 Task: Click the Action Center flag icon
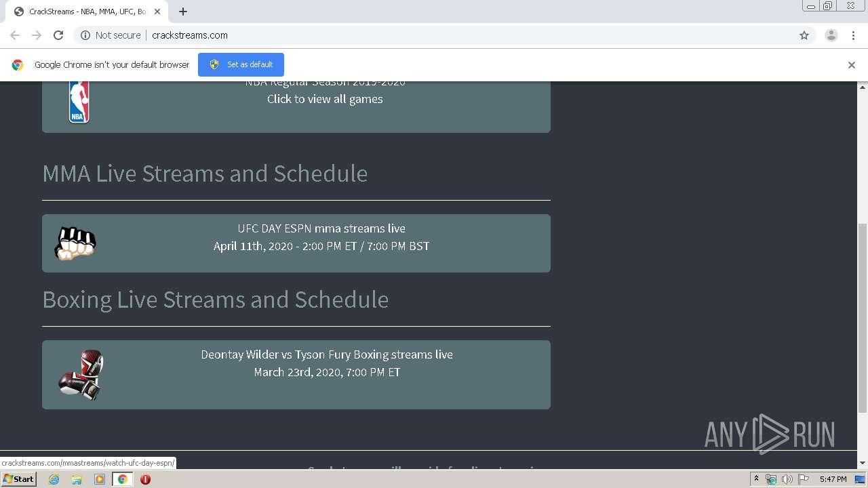[804, 479]
